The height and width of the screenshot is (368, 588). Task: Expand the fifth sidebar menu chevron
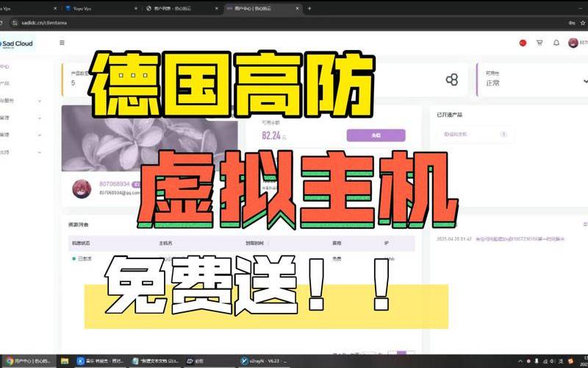[x=40, y=135]
